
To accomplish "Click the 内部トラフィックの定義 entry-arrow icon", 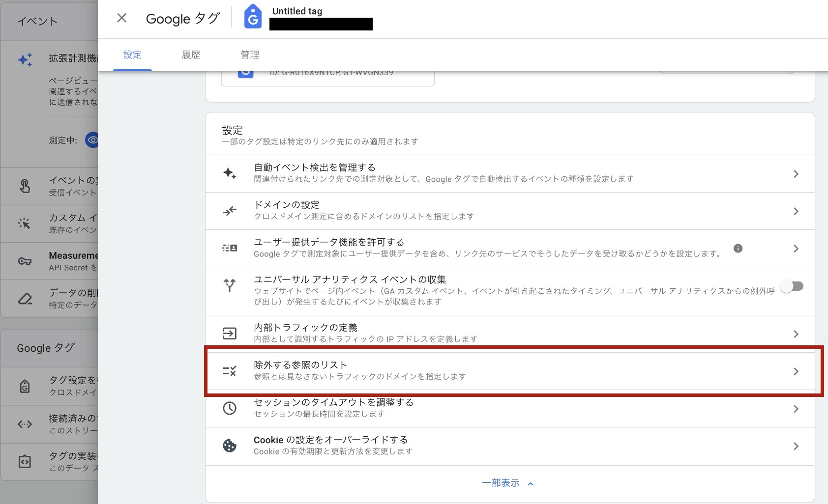I will (230, 334).
